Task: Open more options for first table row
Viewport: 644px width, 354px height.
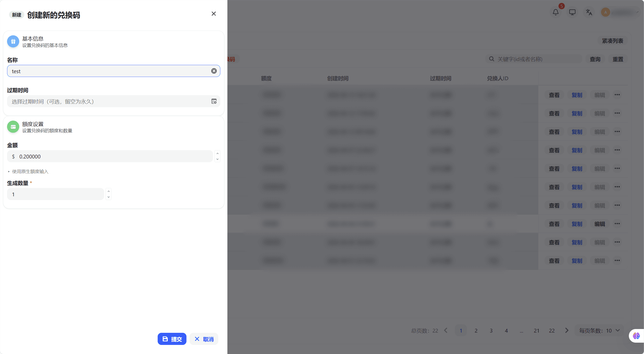Action: [x=617, y=95]
